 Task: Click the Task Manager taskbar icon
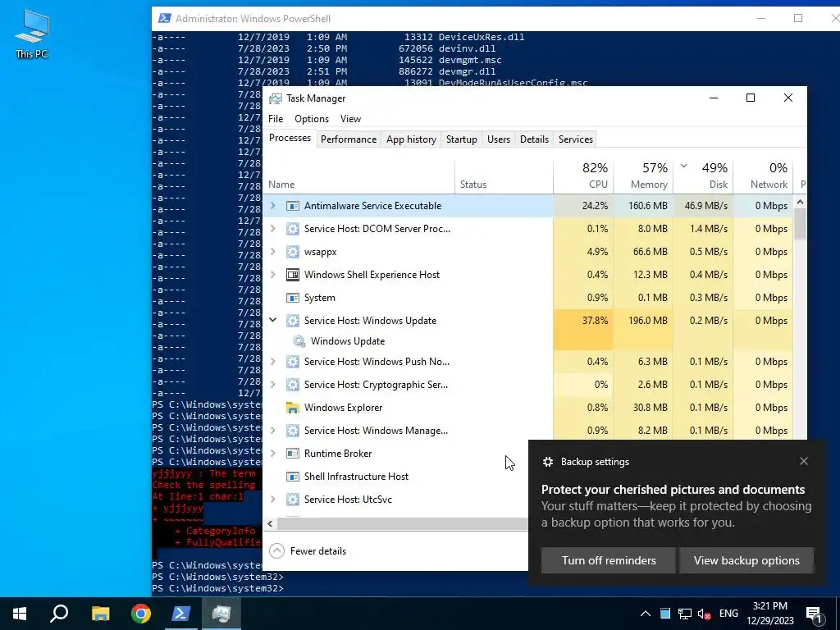[221, 614]
